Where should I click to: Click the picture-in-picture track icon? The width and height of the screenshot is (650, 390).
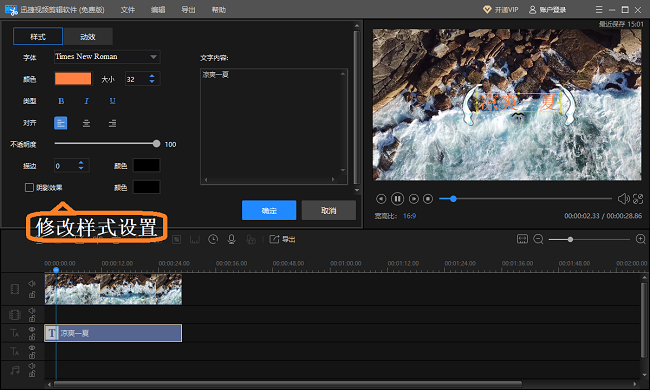coord(15,315)
